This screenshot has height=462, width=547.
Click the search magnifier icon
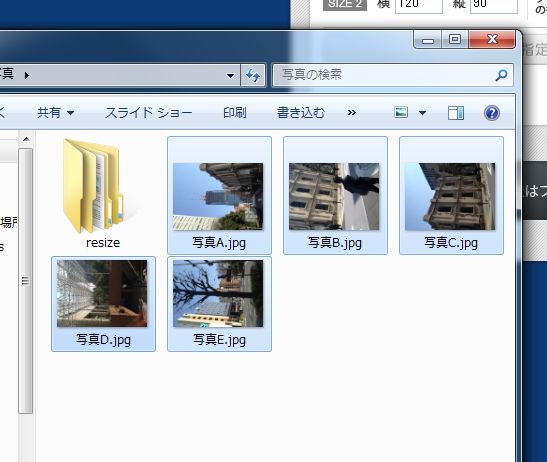coord(501,75)
